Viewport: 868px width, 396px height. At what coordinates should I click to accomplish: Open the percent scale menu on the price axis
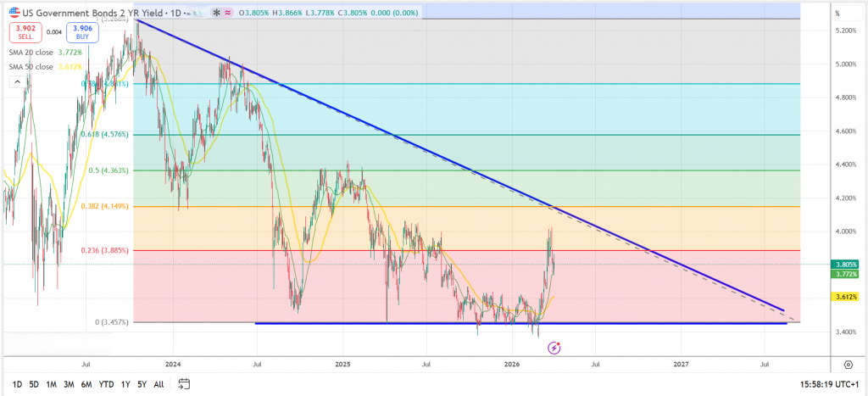(837, 13)
